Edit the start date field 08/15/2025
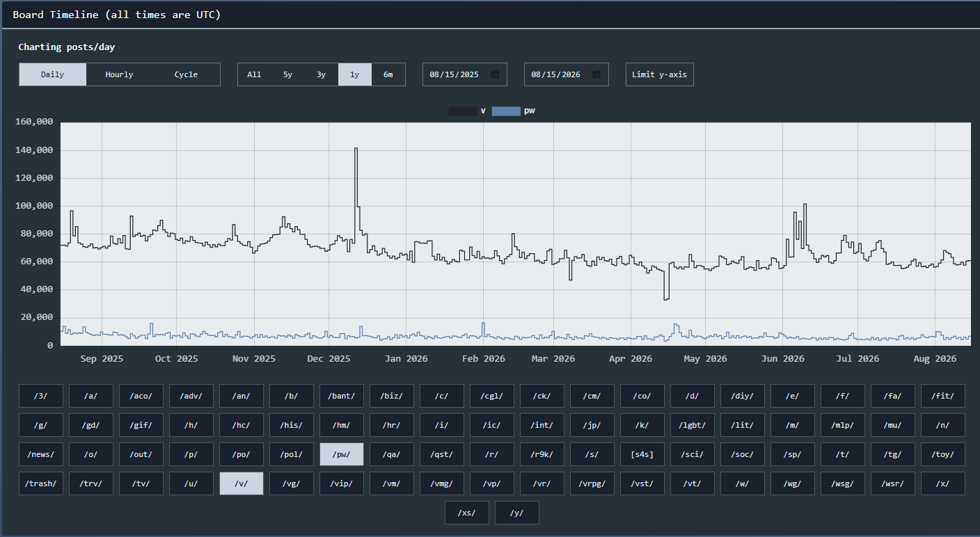The height and width of the screenshot is (537, 980). point(465,74)
